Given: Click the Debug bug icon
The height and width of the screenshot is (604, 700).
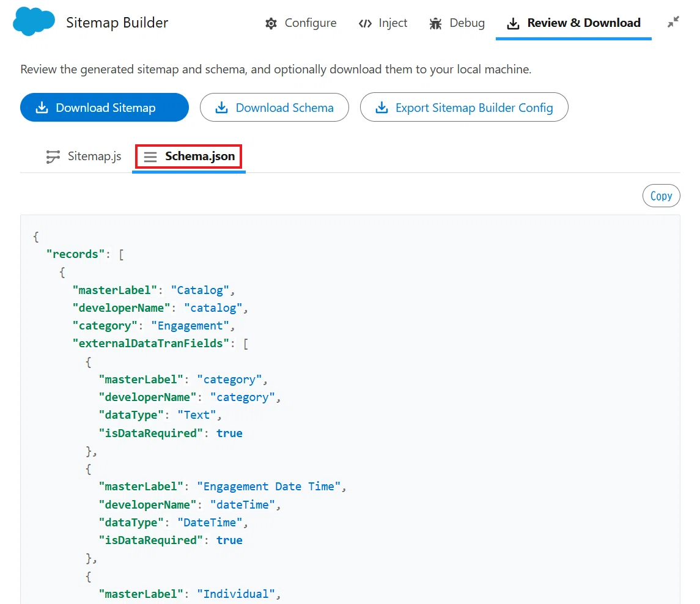Looking at the screenshot, I should pyautogui.click(x=436, y=23).
